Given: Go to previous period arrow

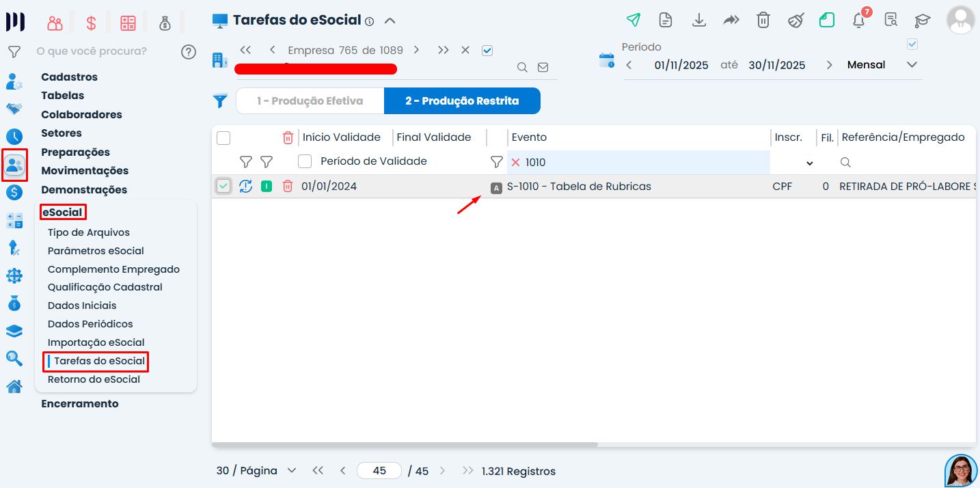Looking at the screenshot, I should tap(629, 65).
